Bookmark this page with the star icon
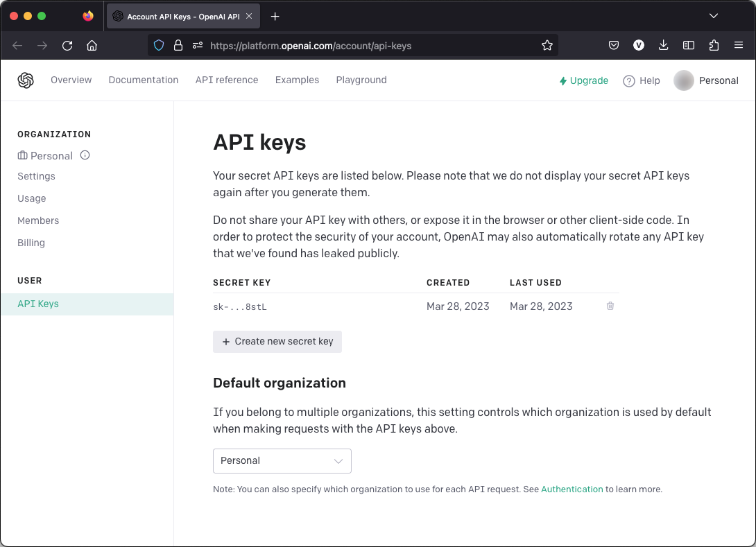This screenshot has height=547, width=756. pos(547,46)
